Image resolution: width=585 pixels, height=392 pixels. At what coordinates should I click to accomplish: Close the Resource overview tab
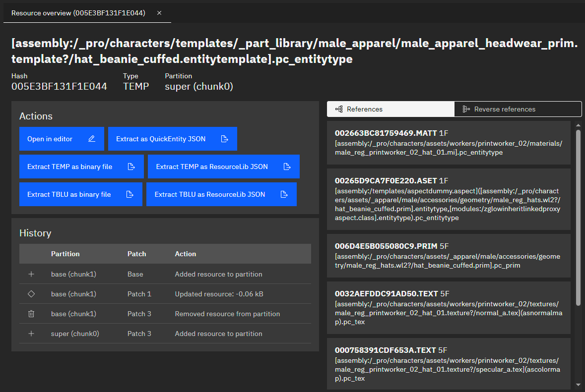(x=159, y=13)
